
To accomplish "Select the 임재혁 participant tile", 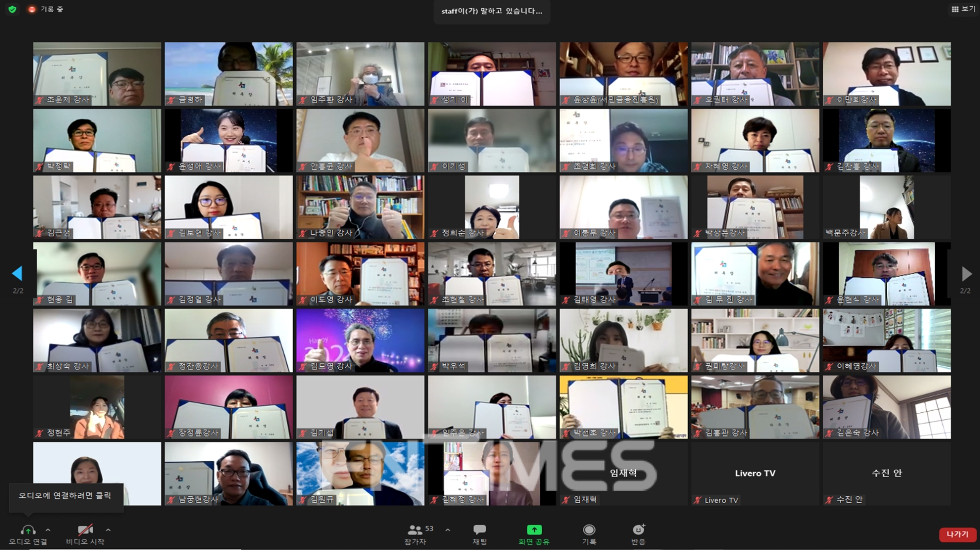I will point(623,473).
